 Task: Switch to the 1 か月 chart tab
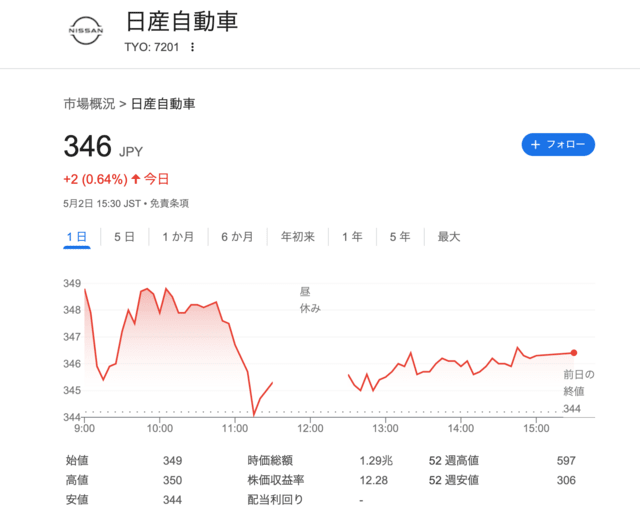(x=178, y=237)
